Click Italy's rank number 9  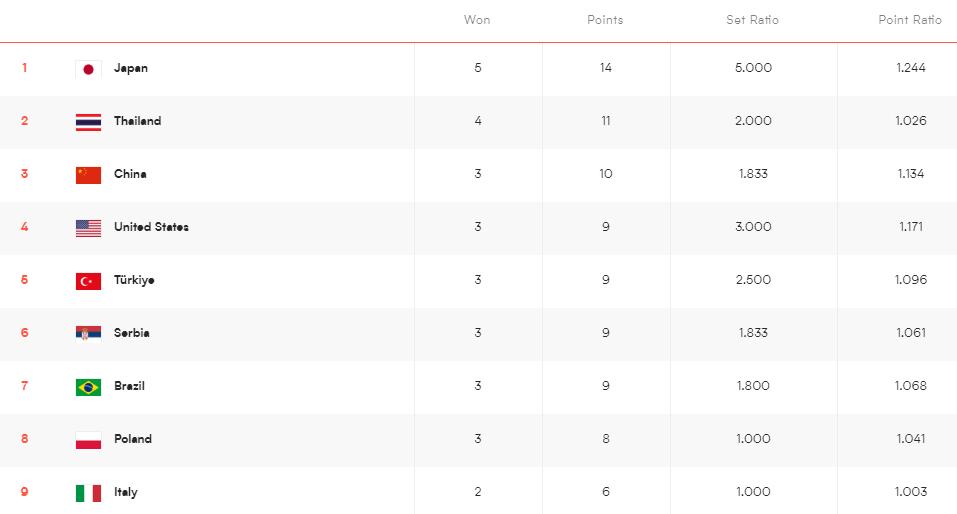click(x=25, y=492)
